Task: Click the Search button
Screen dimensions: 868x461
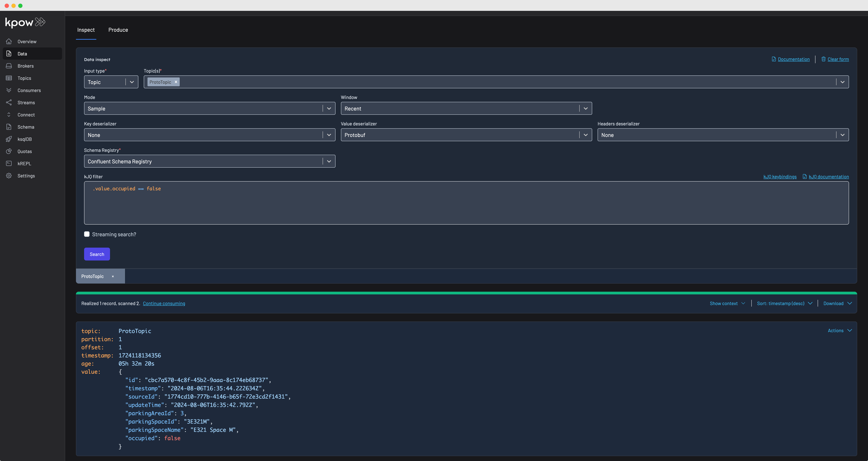Action: click(97, 254)
